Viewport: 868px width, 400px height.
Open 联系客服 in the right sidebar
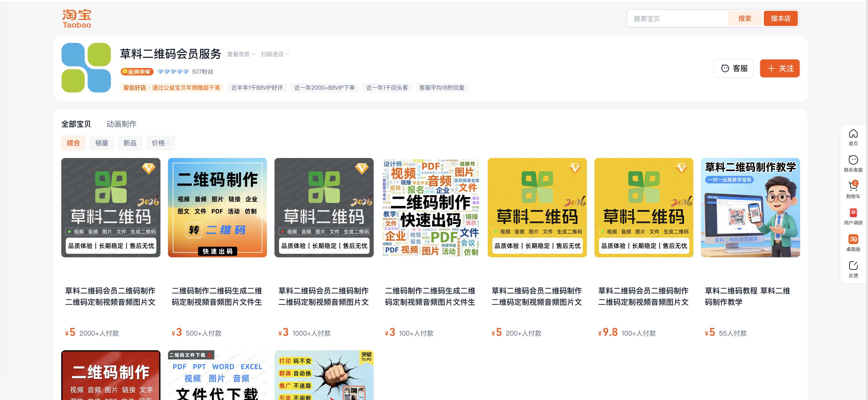(x=853, y=164)
